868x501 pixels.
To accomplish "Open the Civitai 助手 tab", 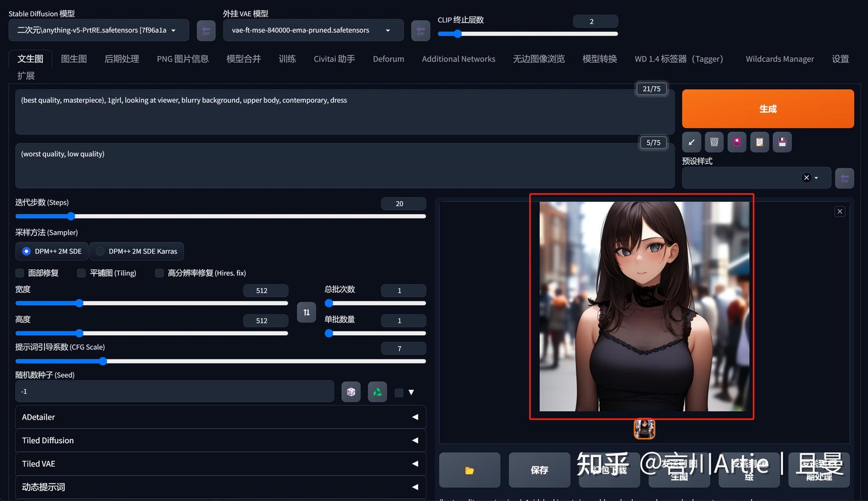I will coord(334,58).
